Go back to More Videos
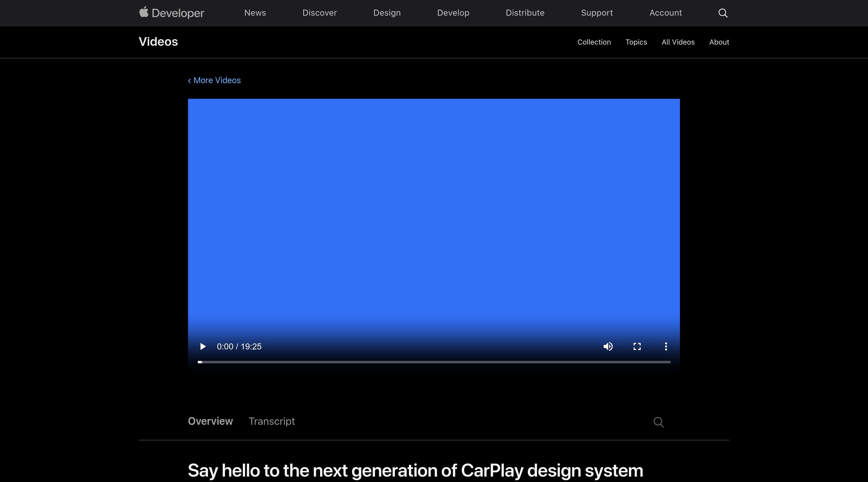 214,80
